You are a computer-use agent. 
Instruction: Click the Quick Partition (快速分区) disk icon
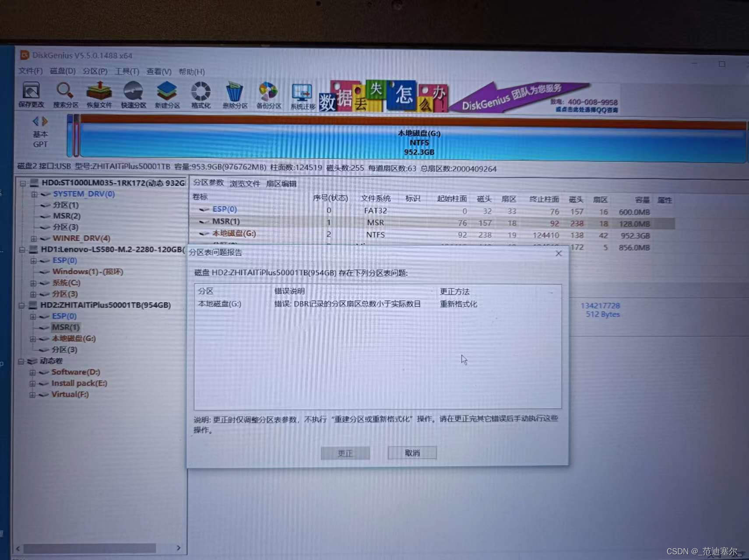tap(134, 95)
